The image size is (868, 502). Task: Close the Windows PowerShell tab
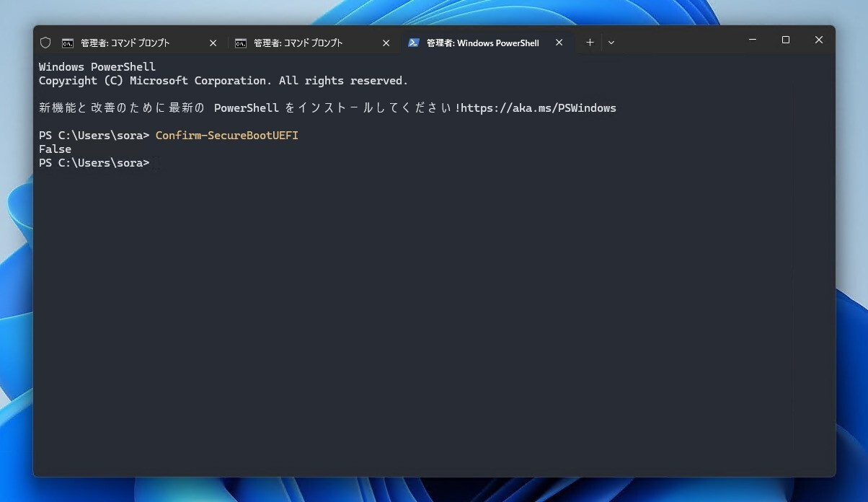(x=559, y=43)
